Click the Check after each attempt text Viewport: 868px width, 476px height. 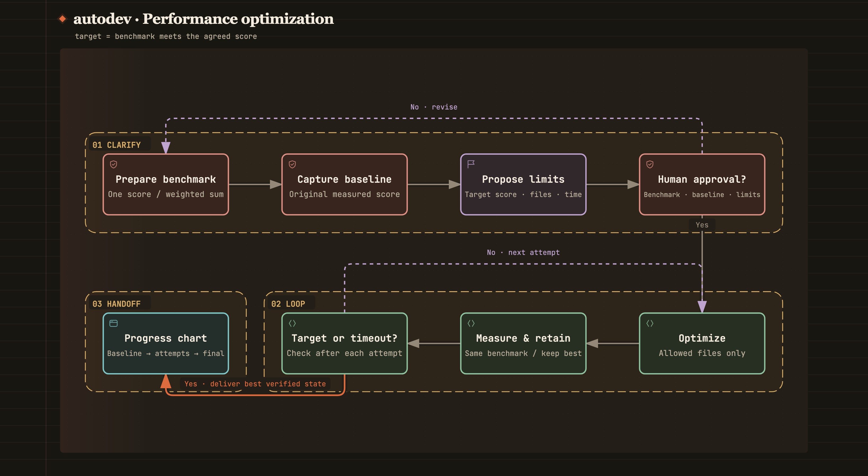344,353
